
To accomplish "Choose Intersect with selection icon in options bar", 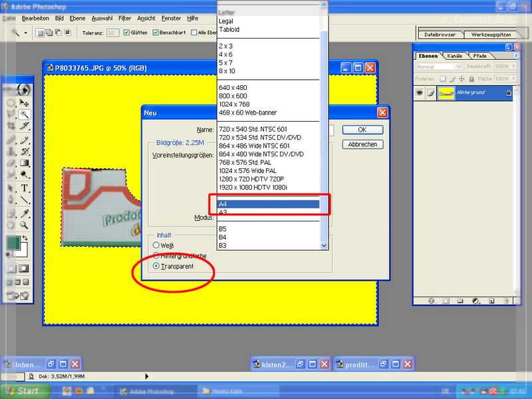I will [68, 33].
